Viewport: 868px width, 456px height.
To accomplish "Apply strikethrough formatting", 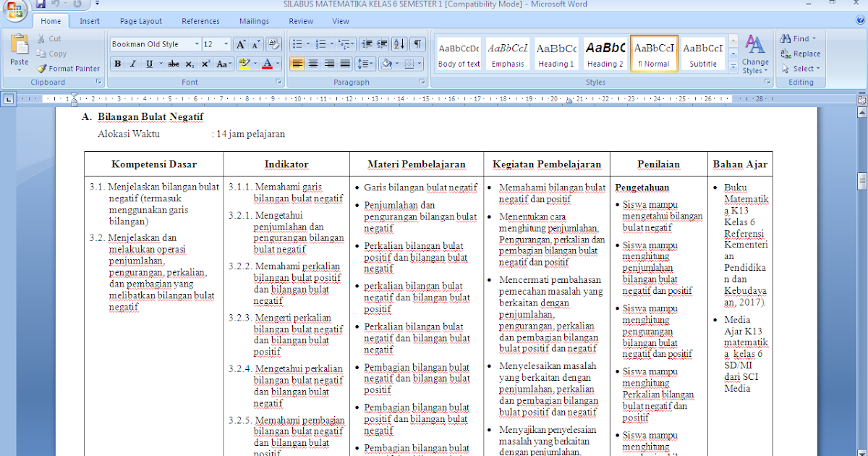I will click(173, 64).
